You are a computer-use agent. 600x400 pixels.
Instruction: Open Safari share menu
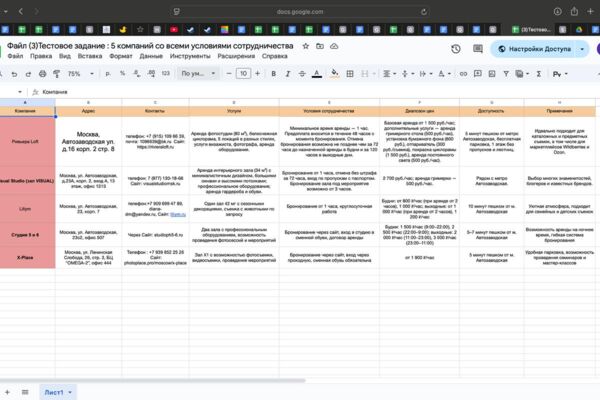(574, 11)
